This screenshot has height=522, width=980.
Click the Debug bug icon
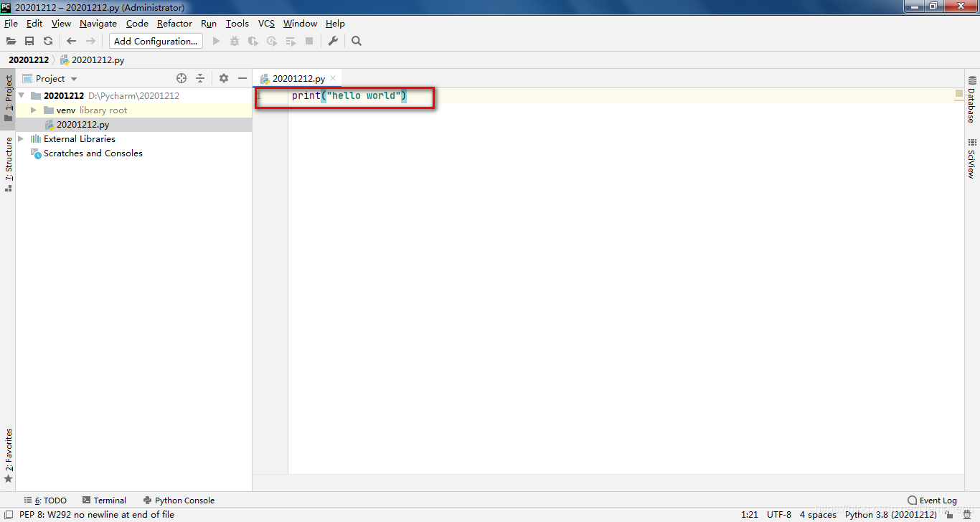pos(235,42)
